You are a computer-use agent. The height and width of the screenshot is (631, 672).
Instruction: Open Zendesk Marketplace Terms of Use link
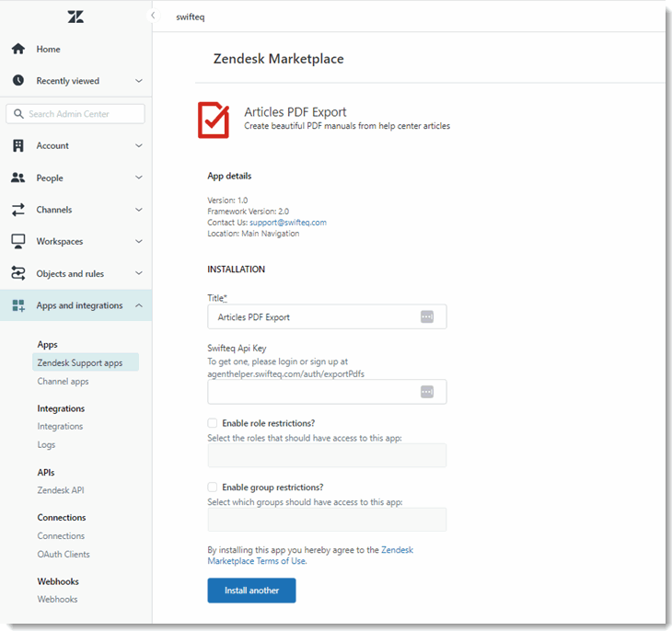[310, 556]
